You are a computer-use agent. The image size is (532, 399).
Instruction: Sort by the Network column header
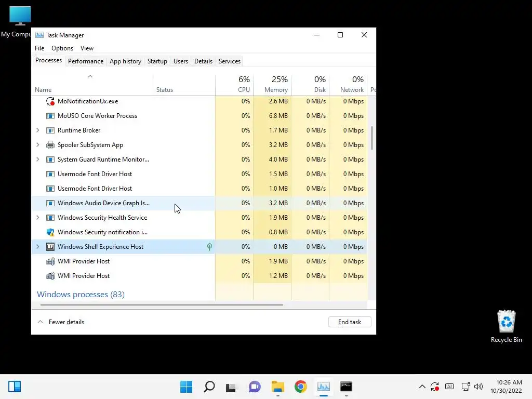(x=348, y=85)
